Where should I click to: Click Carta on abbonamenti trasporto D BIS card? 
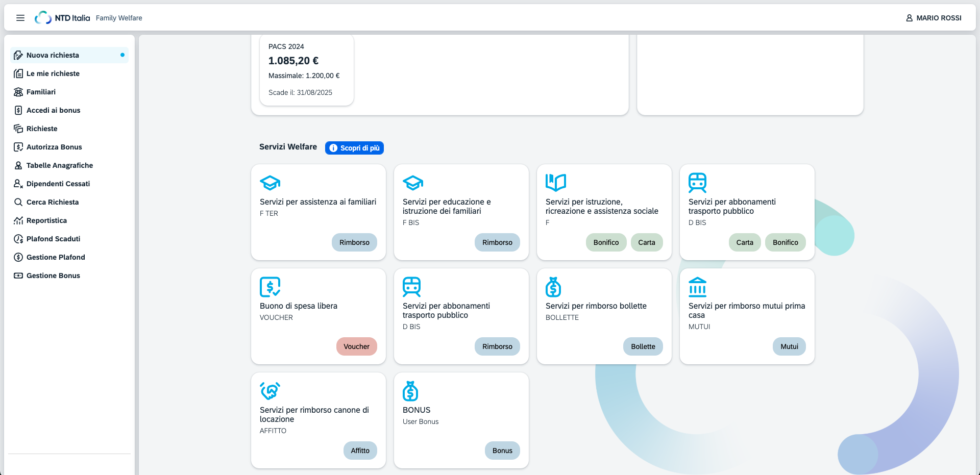coord(745,242)
